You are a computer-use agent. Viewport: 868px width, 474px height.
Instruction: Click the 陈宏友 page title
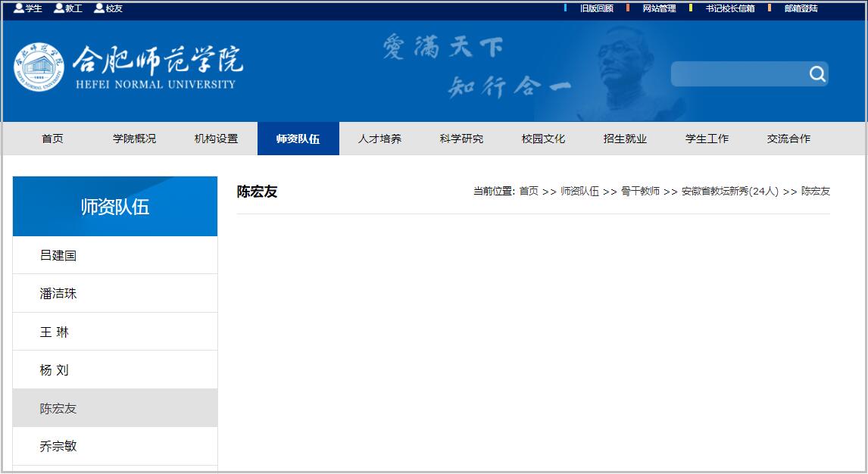(257, 192)
